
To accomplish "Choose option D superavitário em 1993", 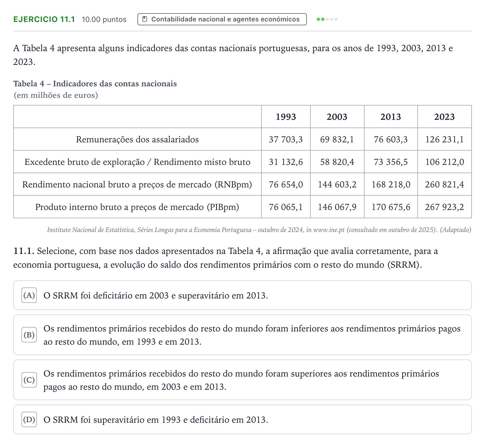I will [x=242, y=419].
